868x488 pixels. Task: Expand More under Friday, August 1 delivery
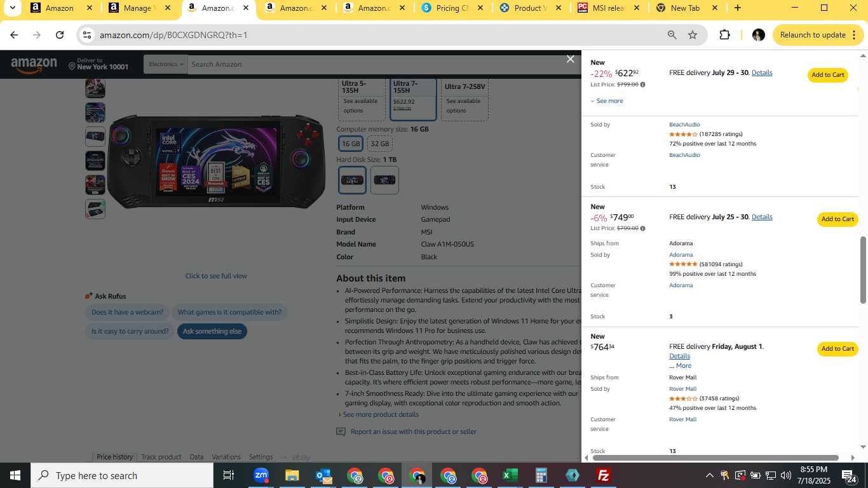[x=684, y=366]
